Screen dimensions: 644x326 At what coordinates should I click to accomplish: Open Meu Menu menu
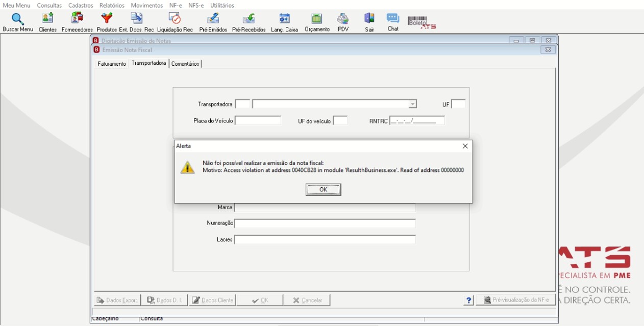(16, 5)
